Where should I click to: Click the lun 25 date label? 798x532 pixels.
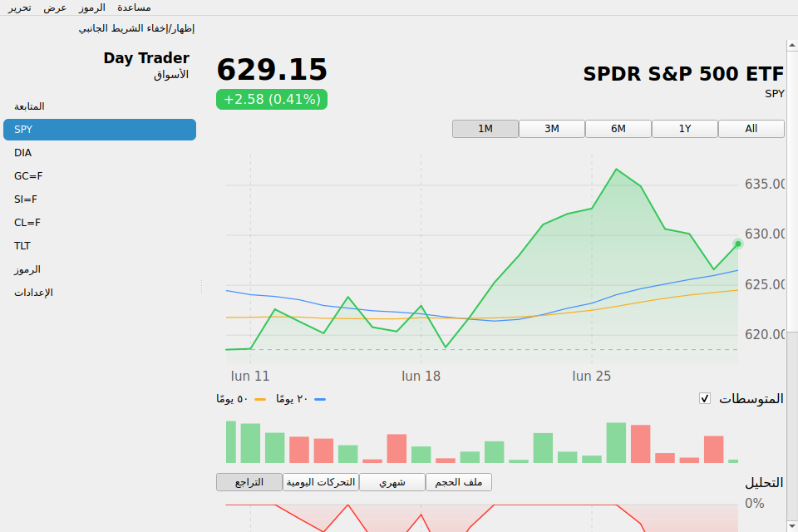[x=591, y=377]
